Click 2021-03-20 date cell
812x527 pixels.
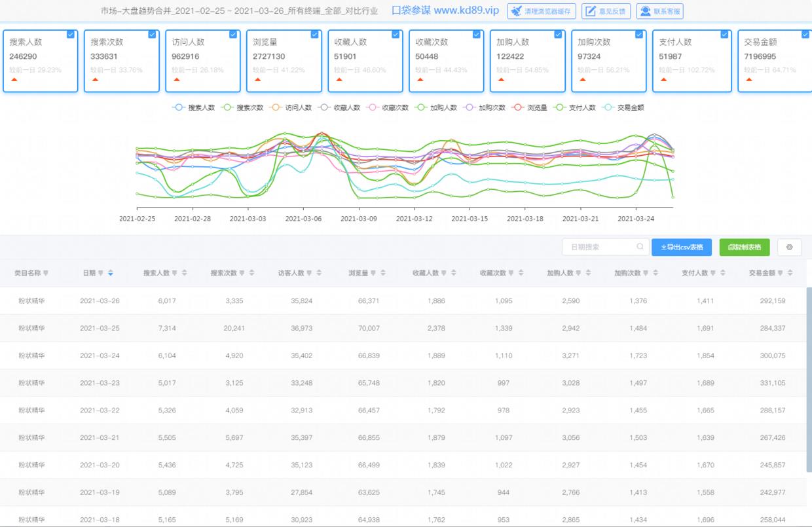pos(100,465)
